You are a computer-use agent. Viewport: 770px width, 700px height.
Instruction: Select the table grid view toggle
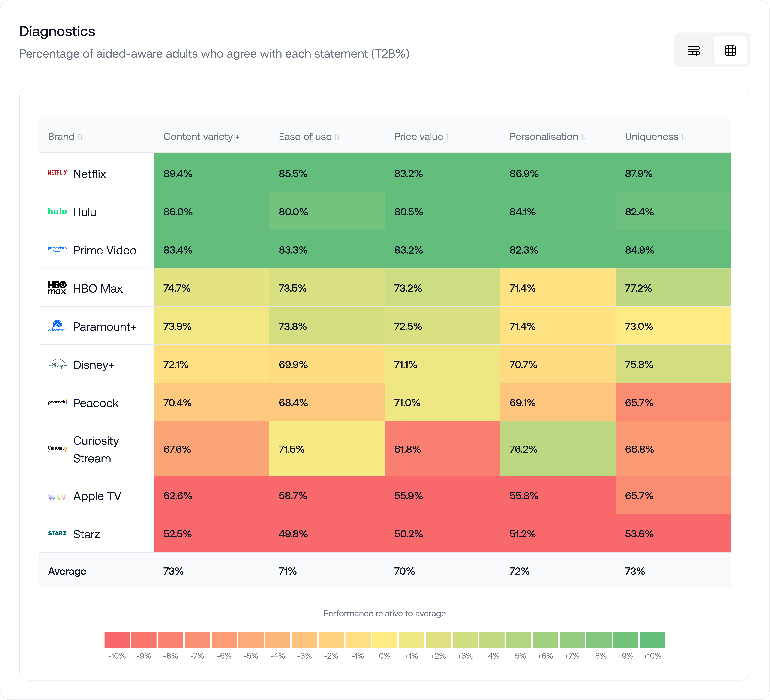click(x=730, y=50)
